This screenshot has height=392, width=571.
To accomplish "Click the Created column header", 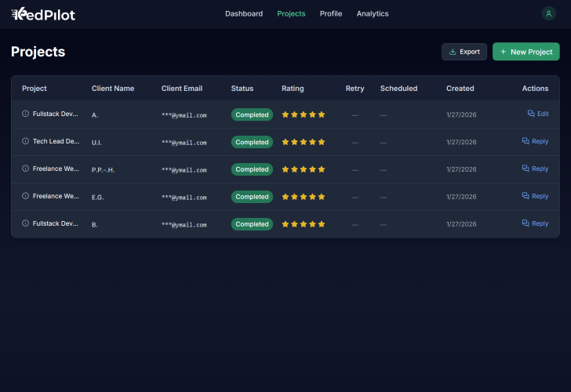I will [460, 89].
